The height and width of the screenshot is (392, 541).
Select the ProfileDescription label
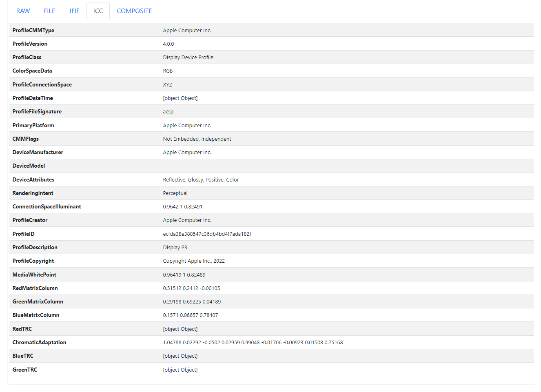click(35, 248)
